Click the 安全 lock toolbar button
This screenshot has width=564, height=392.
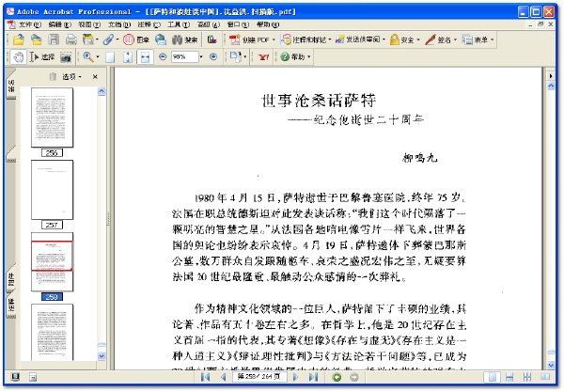pyautogui.click(x=405, y=39)
